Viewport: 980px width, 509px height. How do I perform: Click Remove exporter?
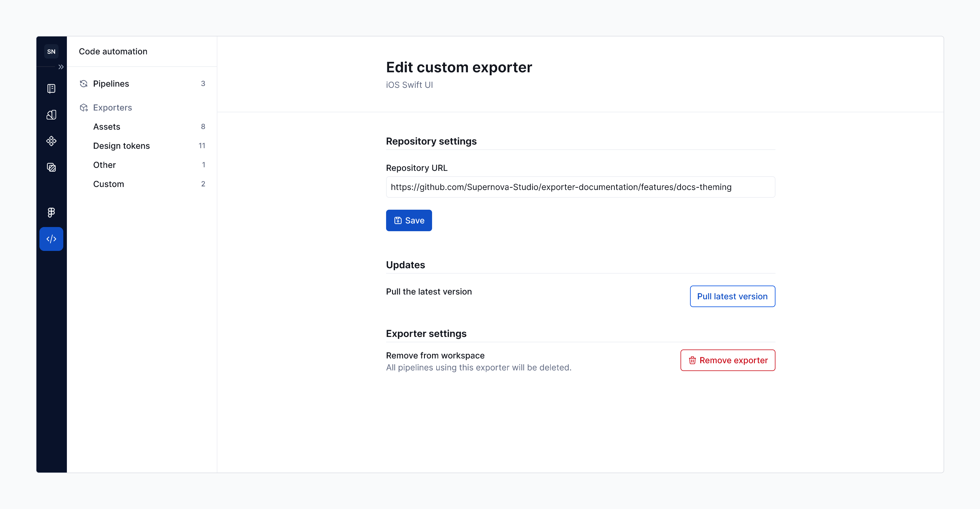click(x=727, y=360)
